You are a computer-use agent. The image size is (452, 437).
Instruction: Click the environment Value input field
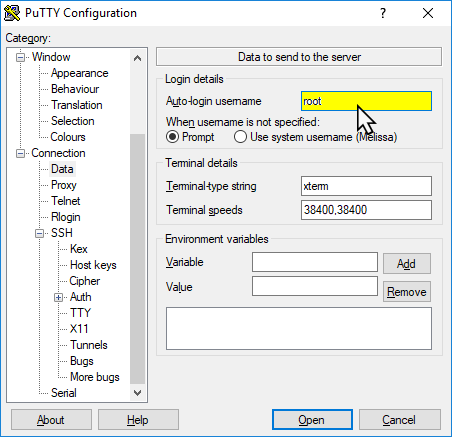point(315,286)
